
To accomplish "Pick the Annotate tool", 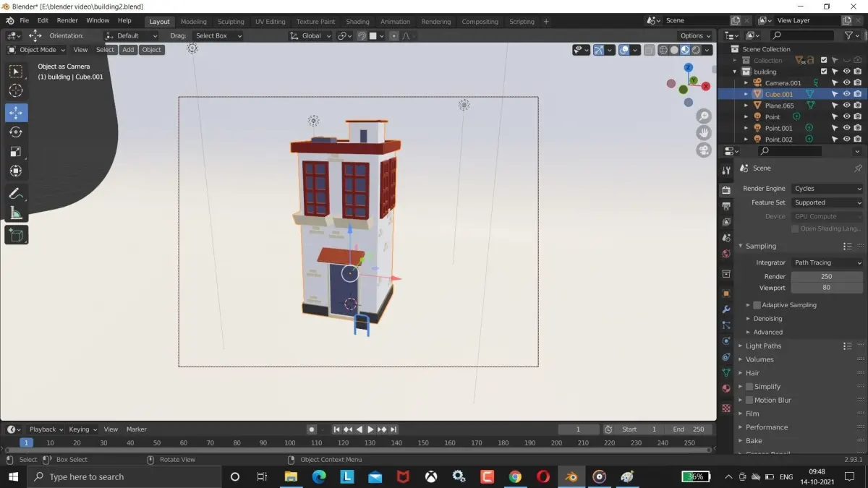I will [x=16, y=194].
